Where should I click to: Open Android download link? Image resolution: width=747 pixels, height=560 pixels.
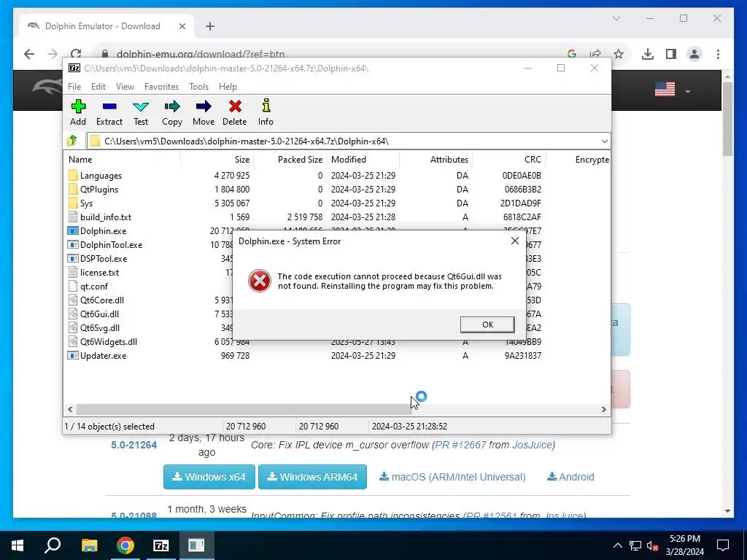[x=570, y=477]
